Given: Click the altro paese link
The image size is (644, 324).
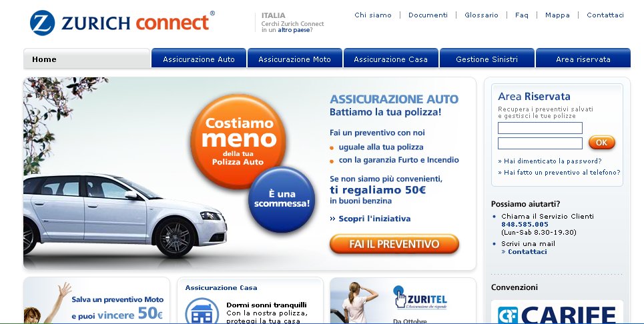Looking at the screenshot, I should click(x=294, y=30).
